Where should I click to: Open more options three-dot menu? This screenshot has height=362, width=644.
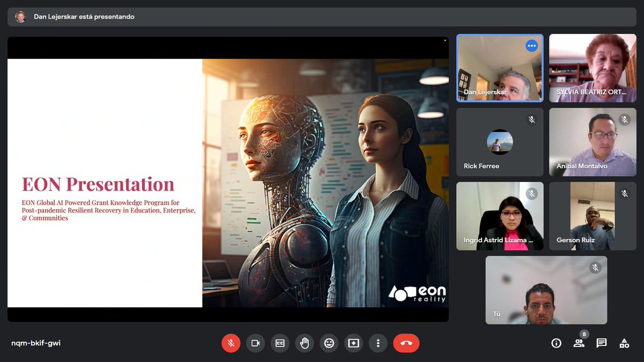[378, 343]
